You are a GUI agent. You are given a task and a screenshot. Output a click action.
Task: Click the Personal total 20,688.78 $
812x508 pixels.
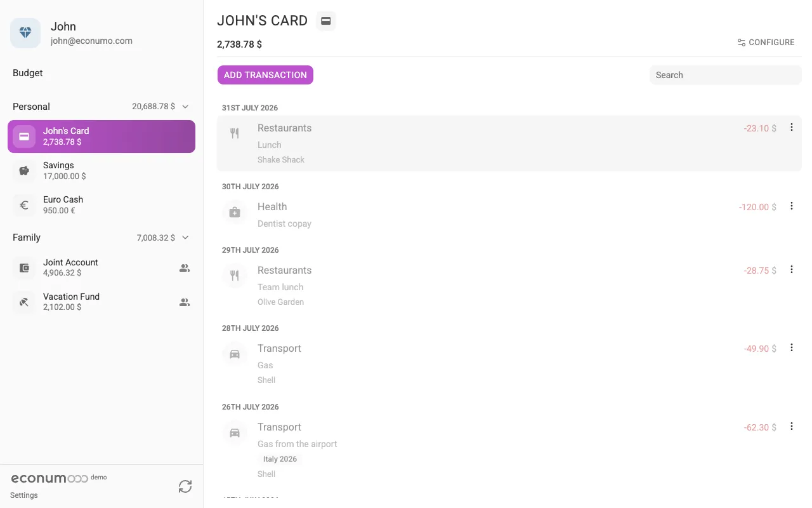[x=154, y=107]
